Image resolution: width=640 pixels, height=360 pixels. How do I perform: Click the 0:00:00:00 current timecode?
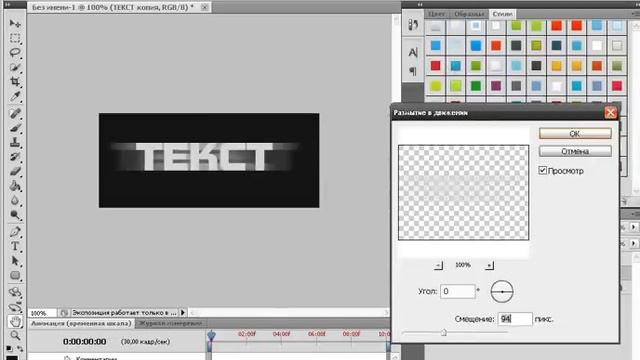(x=84, y=342)
